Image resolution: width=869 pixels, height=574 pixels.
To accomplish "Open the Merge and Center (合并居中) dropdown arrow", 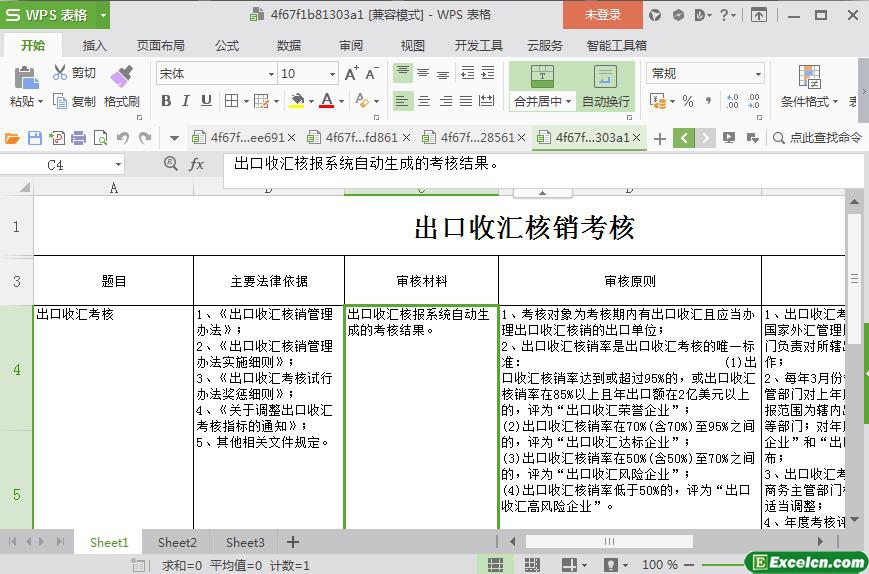I will (568, 102).
